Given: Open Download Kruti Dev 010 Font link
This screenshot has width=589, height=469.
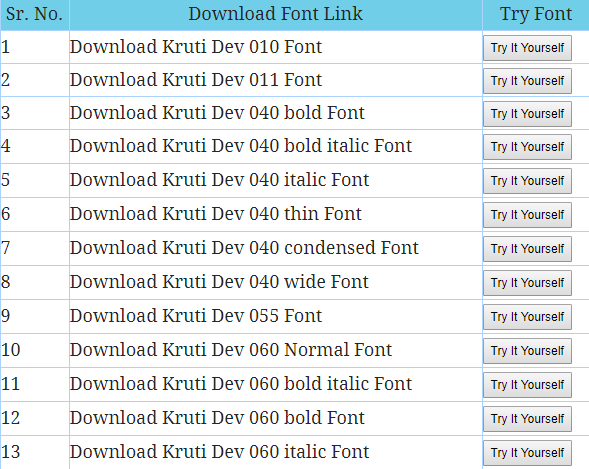Looking at the screenshot, I should [x=196, y=47].
